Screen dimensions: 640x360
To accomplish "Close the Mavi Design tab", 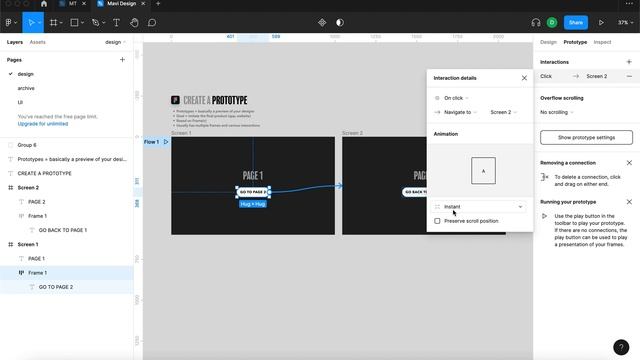I will 143,4.
